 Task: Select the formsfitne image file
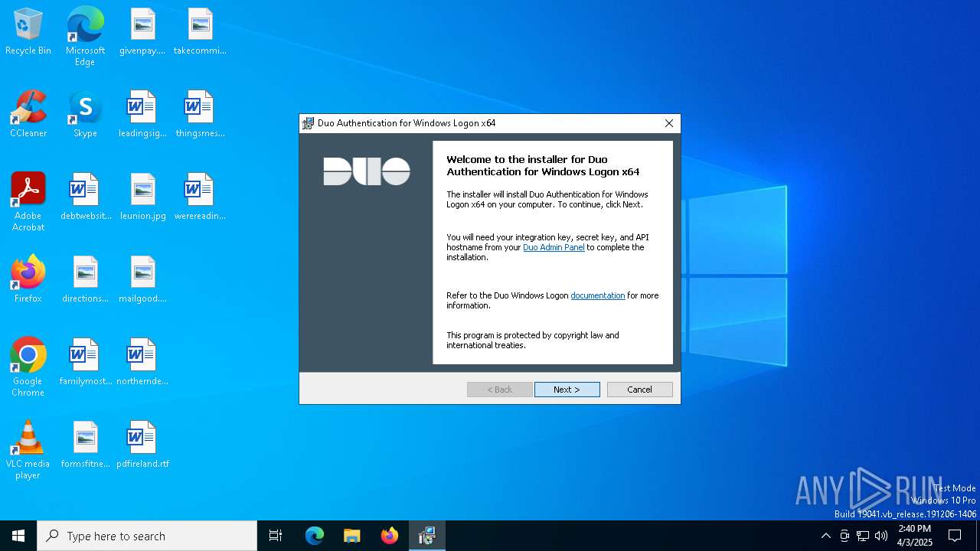tap(85, 445)
